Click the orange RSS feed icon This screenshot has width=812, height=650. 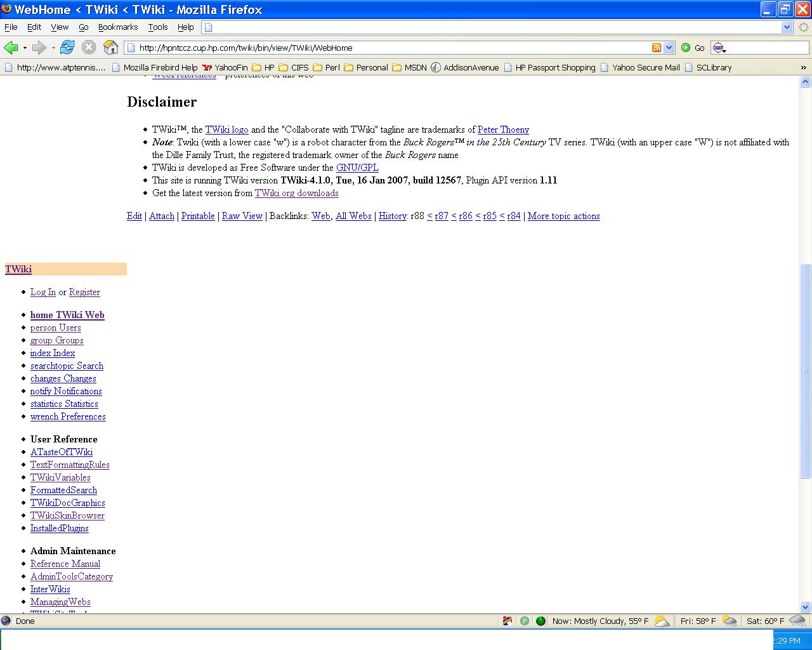[657, 48]
